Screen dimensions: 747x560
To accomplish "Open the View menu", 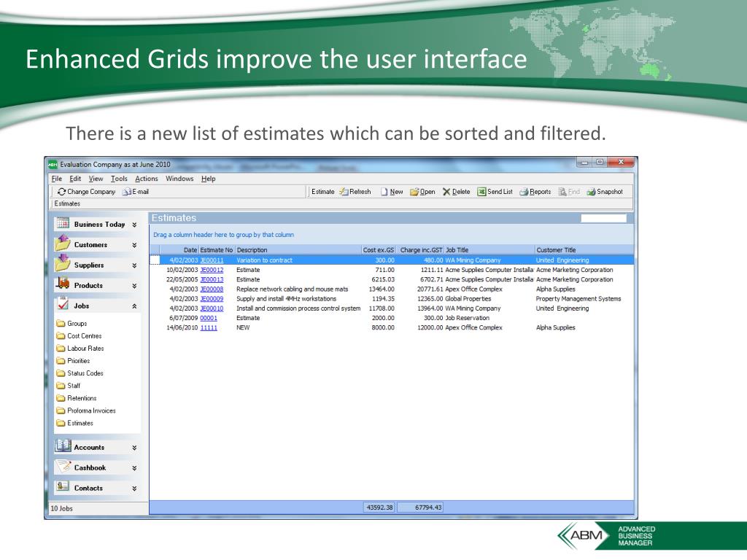I will (96, 179).
